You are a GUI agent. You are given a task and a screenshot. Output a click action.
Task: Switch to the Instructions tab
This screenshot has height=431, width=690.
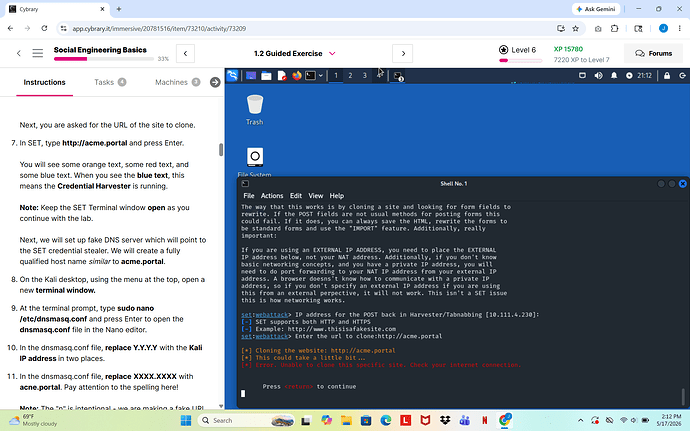[44, 82]
